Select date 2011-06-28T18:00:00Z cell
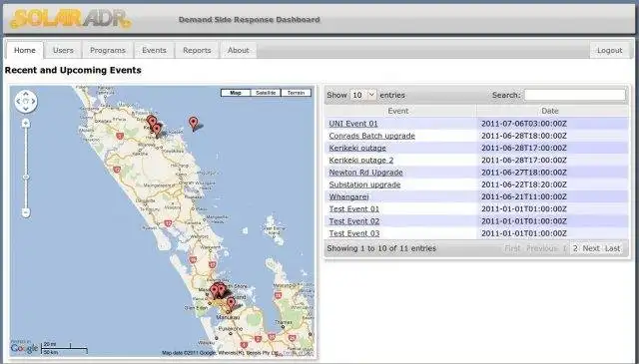639x364 pixels. click(552, 136)
